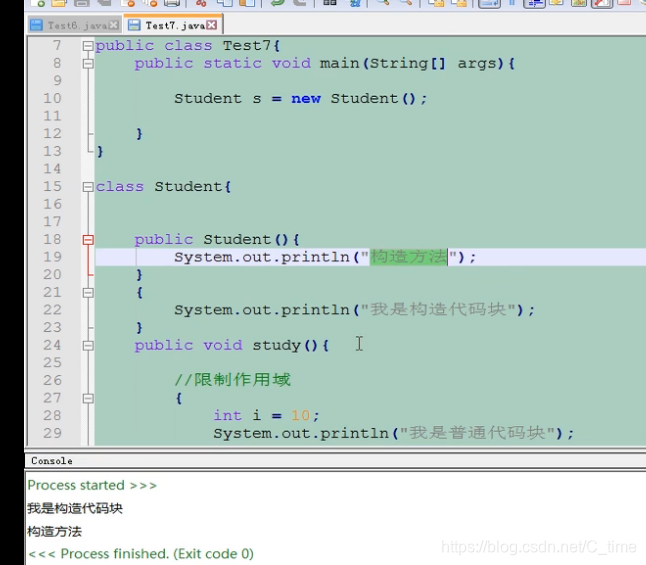The image size is (646, 565).
Task: Collapse the inner block fold on line 27
Action: point(88,398)
